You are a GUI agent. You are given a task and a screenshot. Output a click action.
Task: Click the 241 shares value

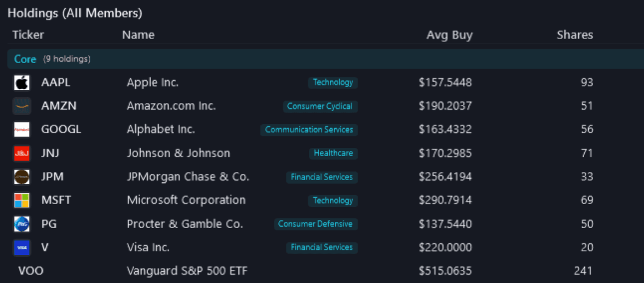click(x=583, y=271)
